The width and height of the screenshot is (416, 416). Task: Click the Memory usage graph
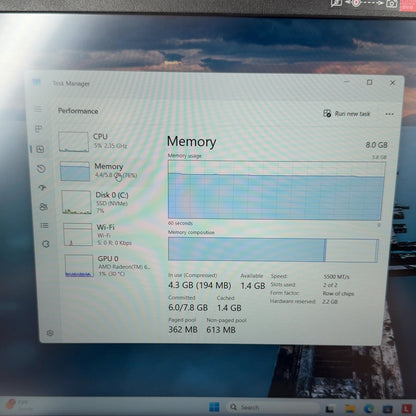click(276, 190)
